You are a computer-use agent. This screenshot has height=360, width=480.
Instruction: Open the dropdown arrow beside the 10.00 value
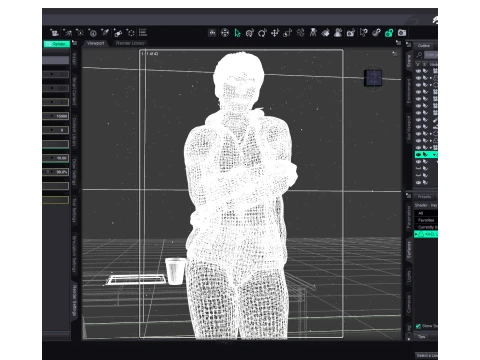click(52, 158)
